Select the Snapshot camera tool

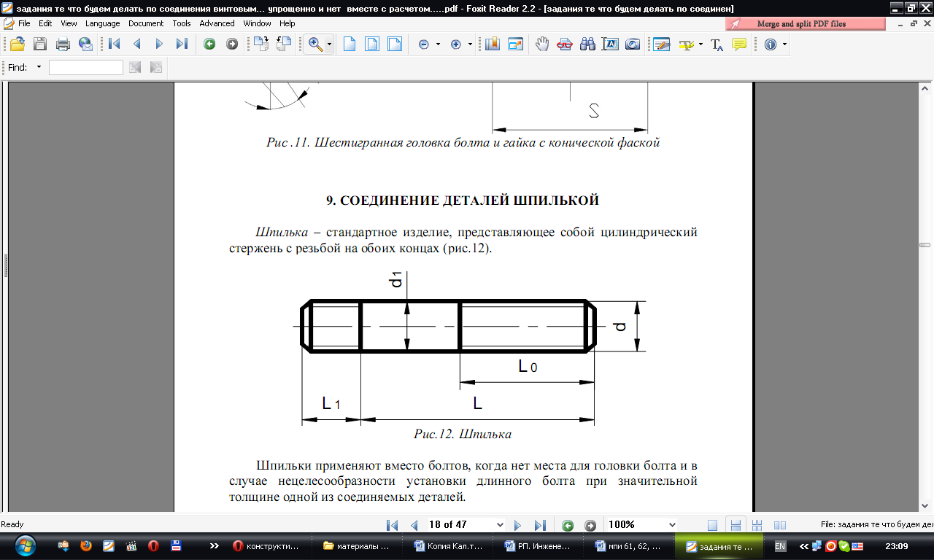coord(633,44)
